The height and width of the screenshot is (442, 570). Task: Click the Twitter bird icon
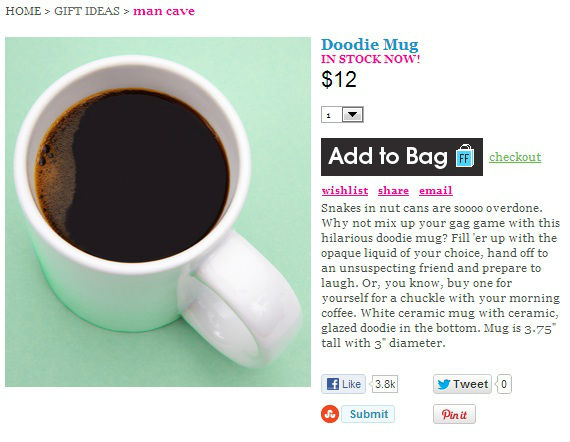coord(443,384)
